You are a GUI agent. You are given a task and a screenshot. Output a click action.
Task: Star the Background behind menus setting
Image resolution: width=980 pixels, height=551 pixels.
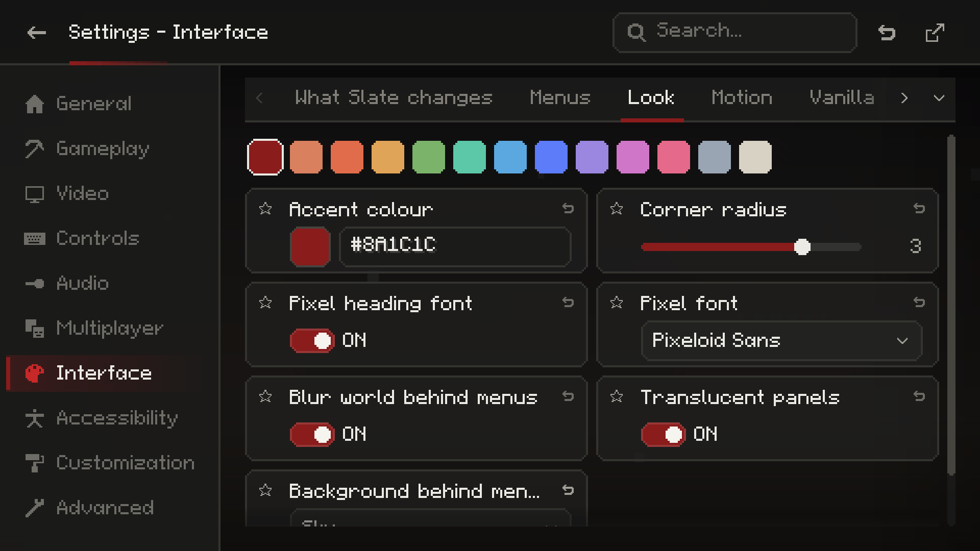(265, 490)
